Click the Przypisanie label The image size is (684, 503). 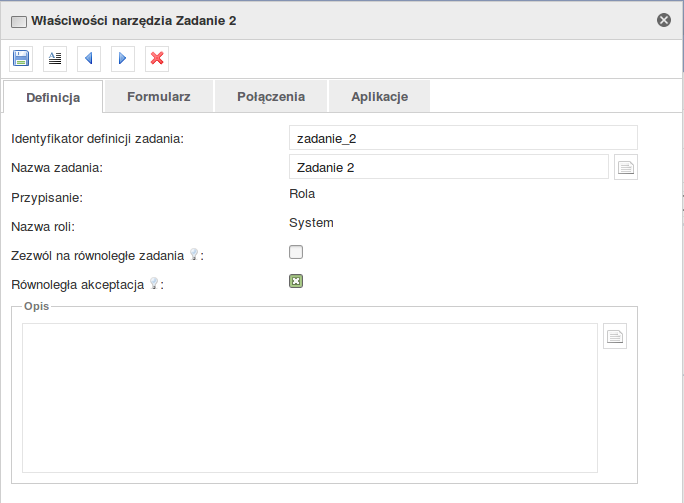tap(47, 198)
